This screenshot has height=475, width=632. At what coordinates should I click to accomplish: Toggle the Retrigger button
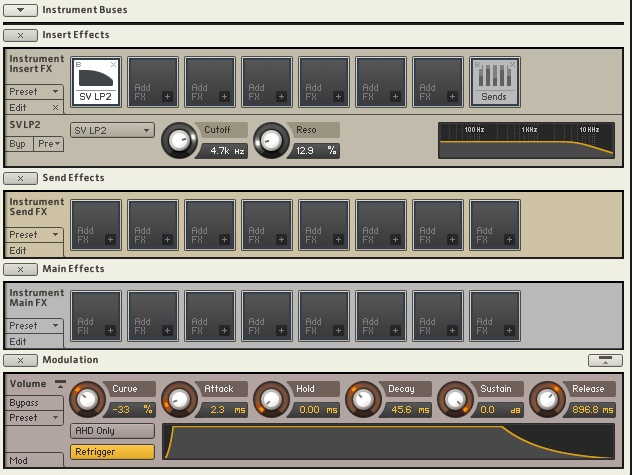pyautogui.click(x=113, y=452)
